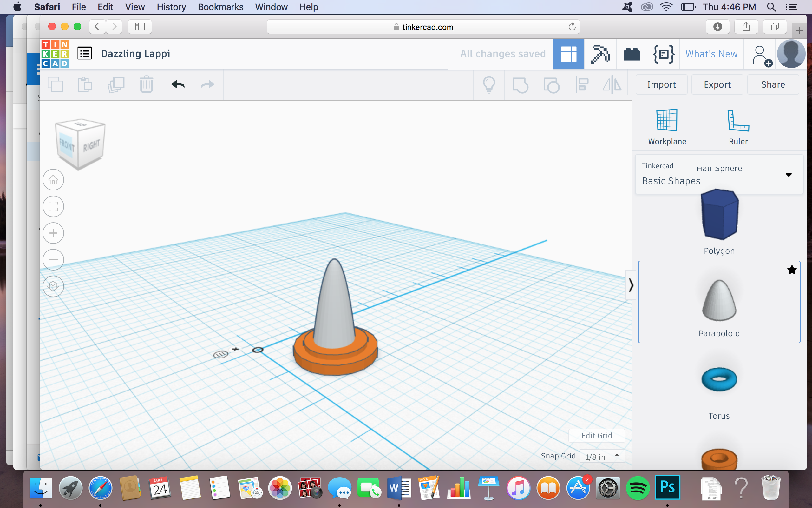Click the Safari share icon
This screenshot has height=508, width=812.
pos(746,27)
